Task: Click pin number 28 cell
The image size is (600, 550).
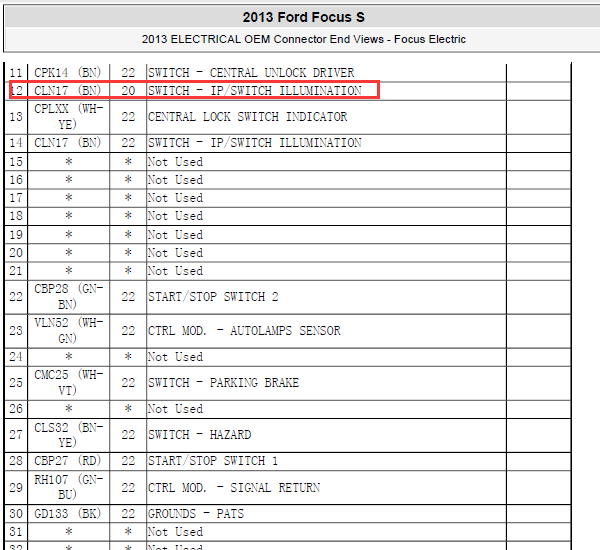Action: coord(16,460)
